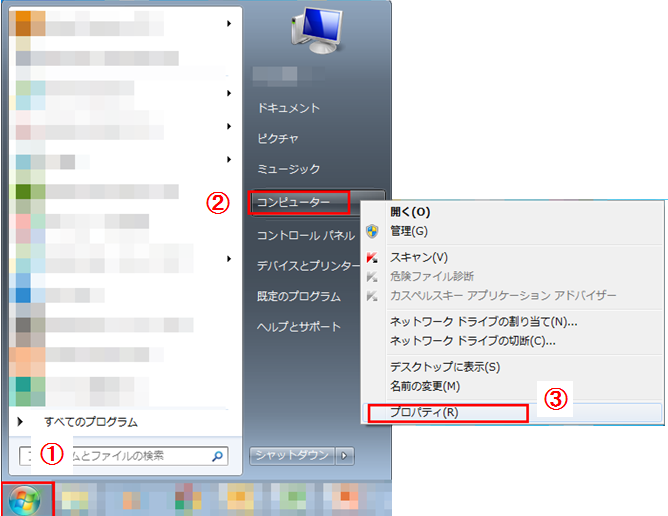Click the Kaspersky icon beside スキャン(V)
This screenshot has width=668, height=516.
pyautogui.click(x=373, y=257)
